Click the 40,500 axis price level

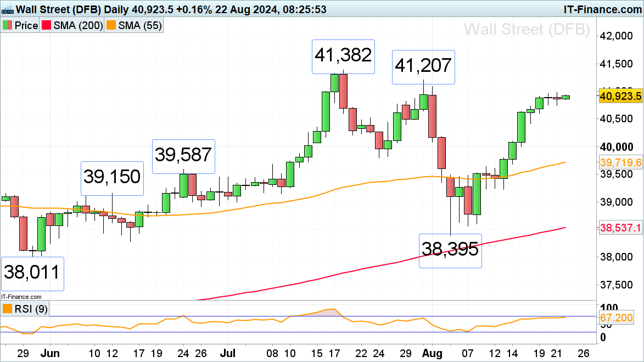coord(617,119)
